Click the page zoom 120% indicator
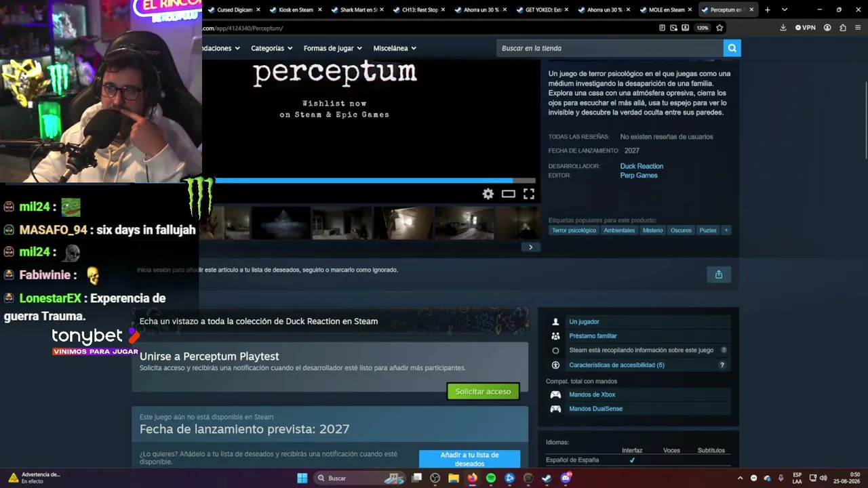Image resolution: width=868 pixels, height=488 pixels. pyautogui.click(x=703, y=28)
